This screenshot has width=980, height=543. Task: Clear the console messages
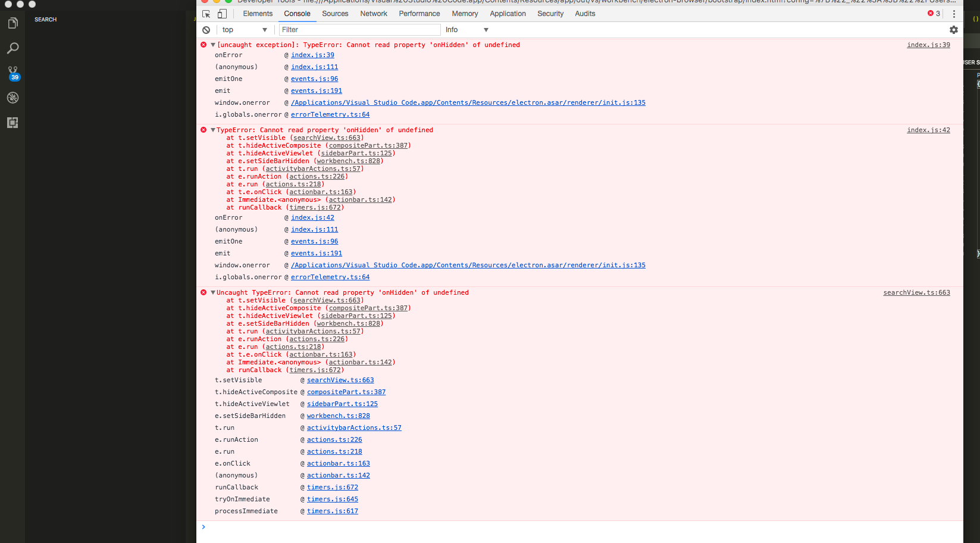pos(206,30)
